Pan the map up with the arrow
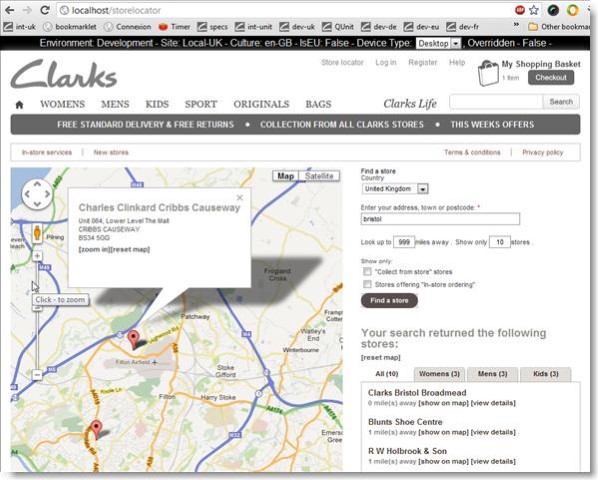598x480 pixels. point(37,185)
